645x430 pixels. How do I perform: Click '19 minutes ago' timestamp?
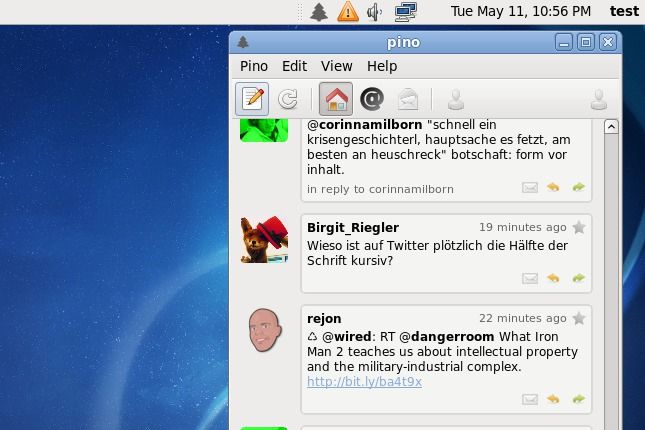point(522,227)
